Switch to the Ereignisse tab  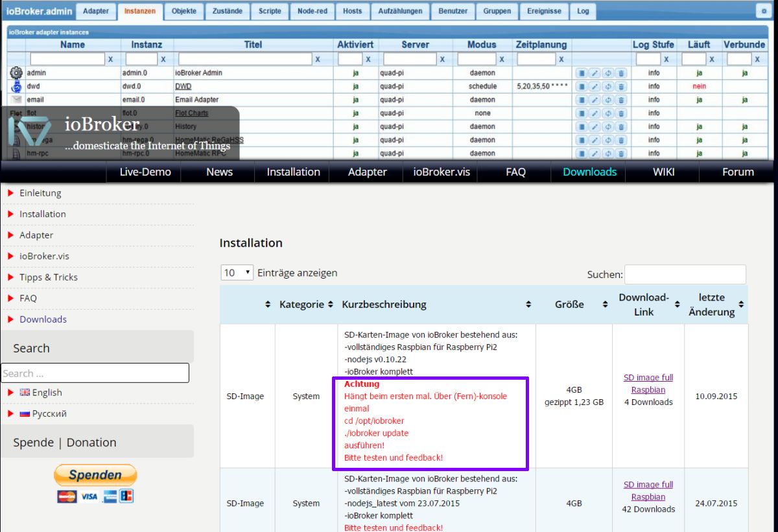click(545, 11)
